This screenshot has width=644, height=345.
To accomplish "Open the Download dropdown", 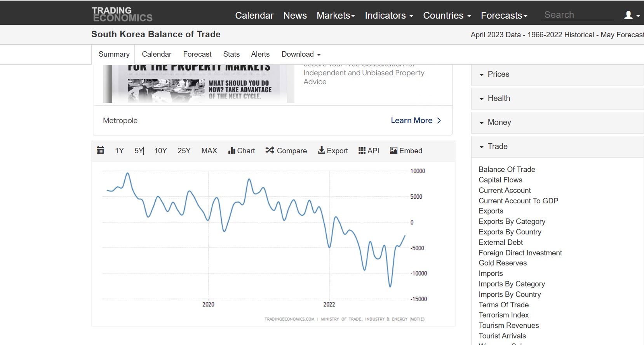I will tap(301, 54).
